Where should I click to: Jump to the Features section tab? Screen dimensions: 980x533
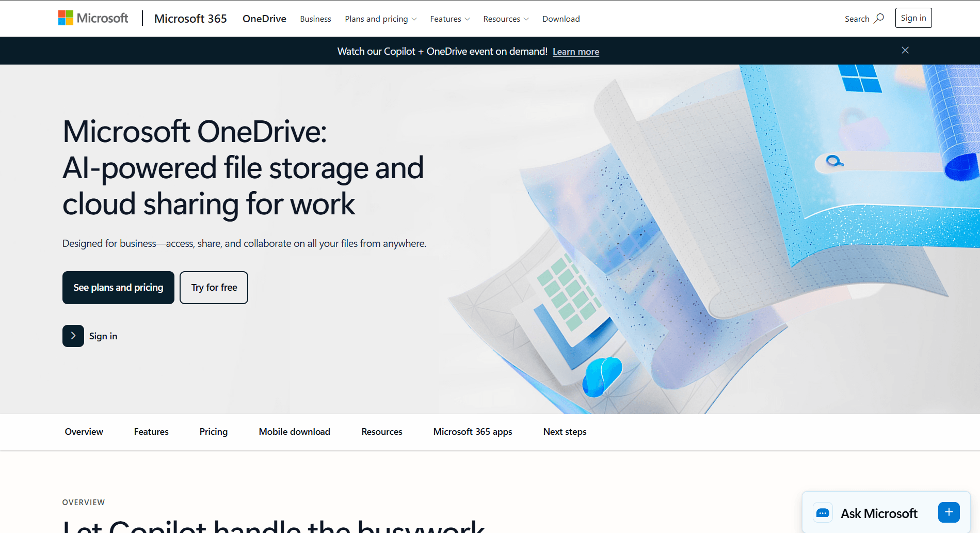click(151, 432)
